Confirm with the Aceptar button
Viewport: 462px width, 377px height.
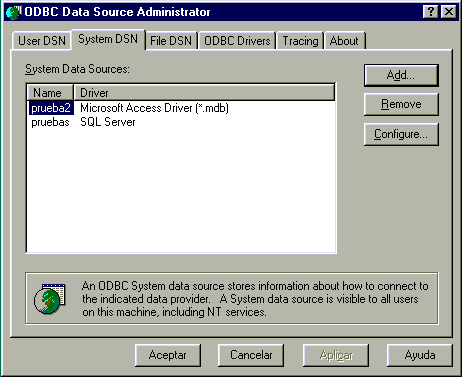click(x=168, y=355)
